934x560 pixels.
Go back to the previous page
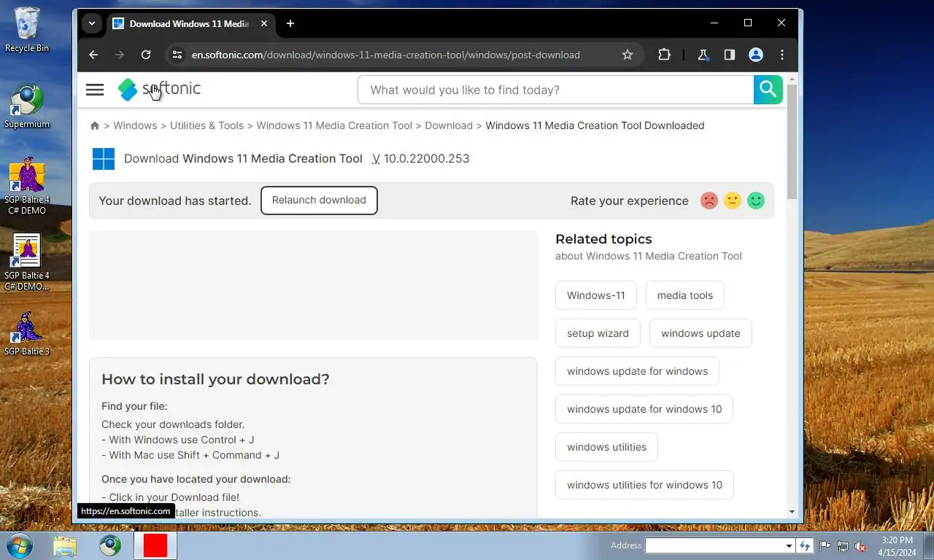click(x=93, y=55)
